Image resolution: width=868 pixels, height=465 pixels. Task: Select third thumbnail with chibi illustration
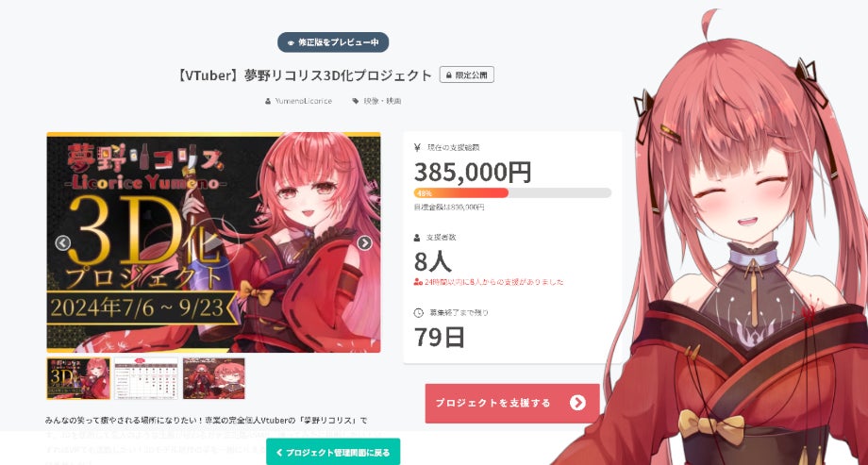[213, 378]
